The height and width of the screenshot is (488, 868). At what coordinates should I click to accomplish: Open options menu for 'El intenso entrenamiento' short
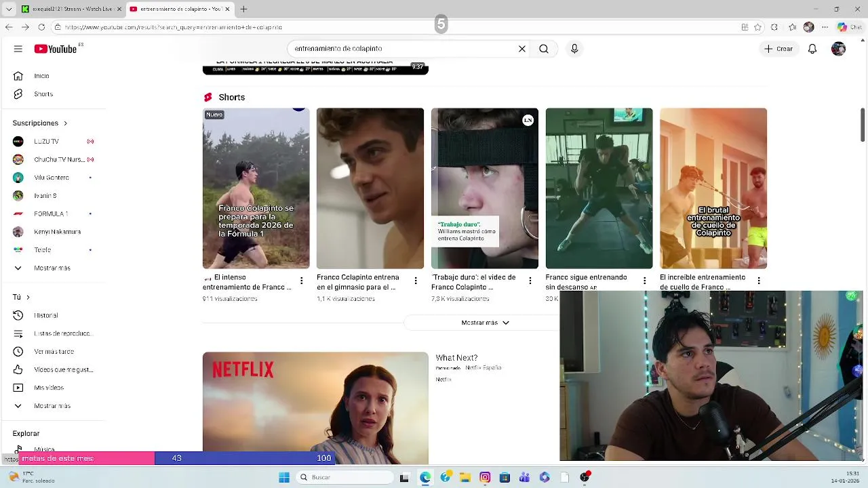301,281
